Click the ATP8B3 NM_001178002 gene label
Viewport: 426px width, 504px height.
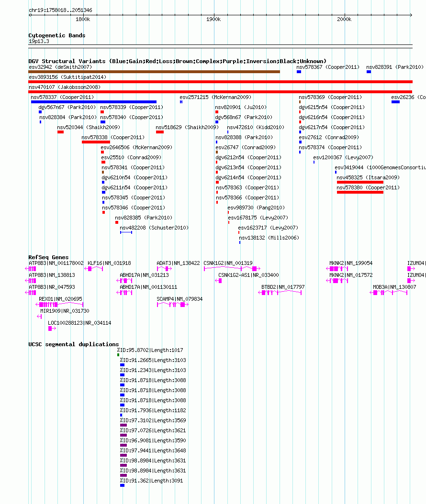click(x=56, y=263)
